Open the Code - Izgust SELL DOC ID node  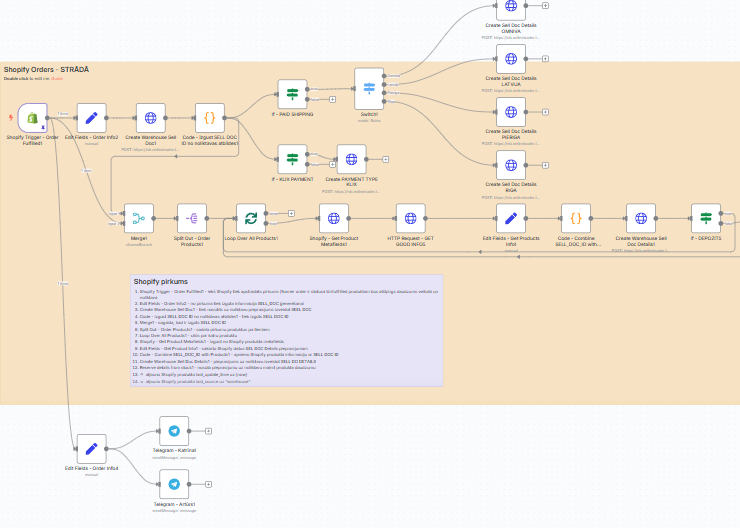coord(210,118)
